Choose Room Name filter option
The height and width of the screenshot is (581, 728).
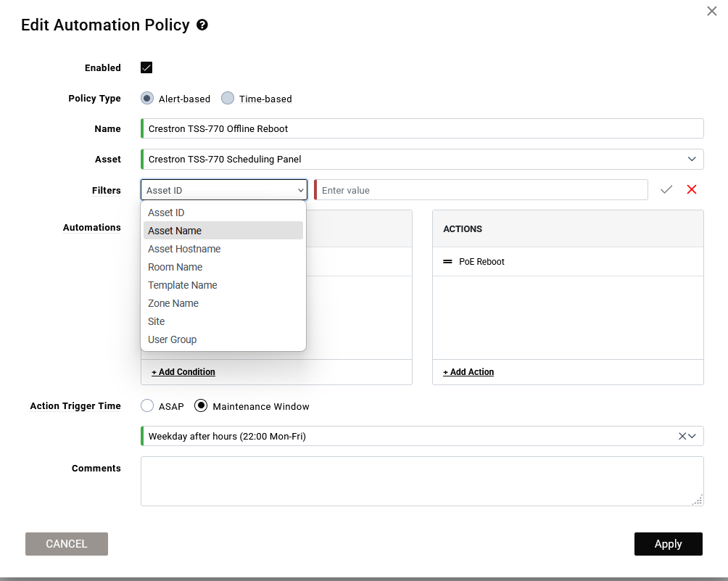(x=223, y=267)
